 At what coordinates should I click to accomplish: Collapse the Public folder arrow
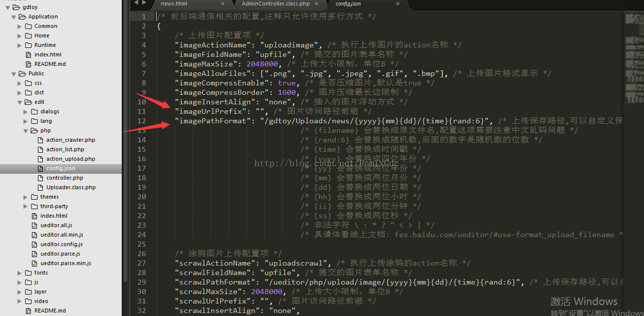(x=13, y=74)
